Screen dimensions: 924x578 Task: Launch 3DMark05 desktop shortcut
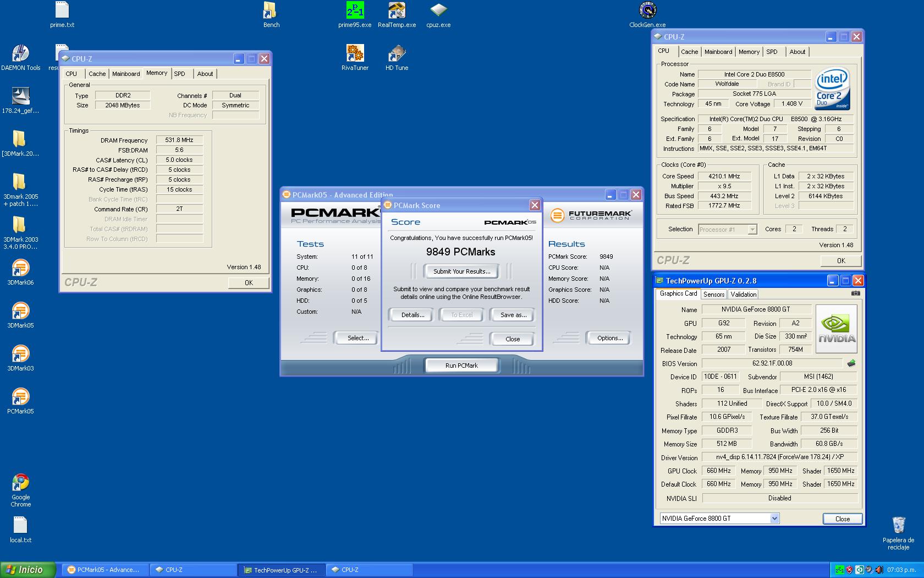coord(20,315)
